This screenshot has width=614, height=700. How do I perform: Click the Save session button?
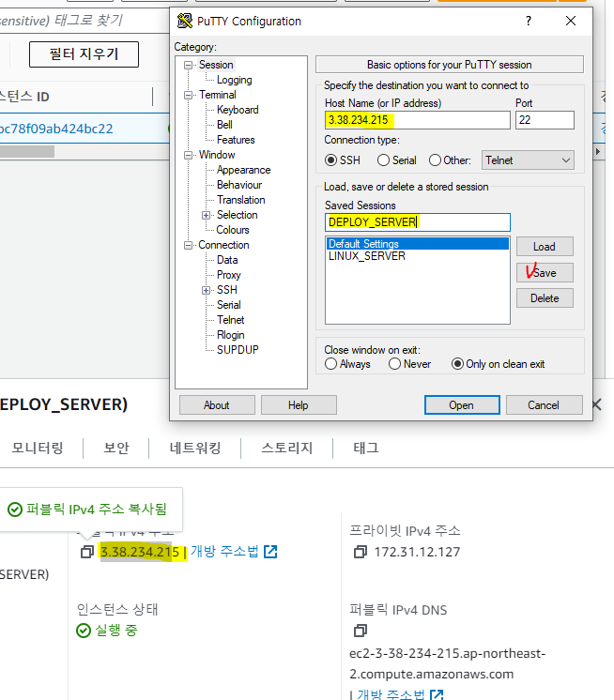pyautogui.click(x=545, y=273)
